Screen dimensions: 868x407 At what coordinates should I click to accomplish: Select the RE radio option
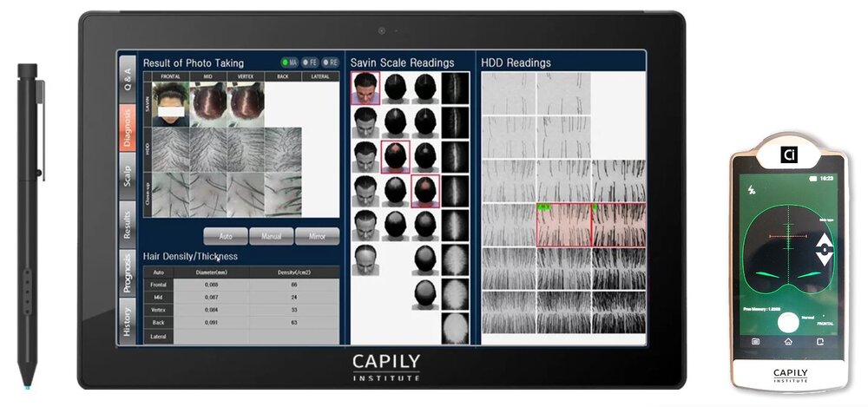(x=331, y=62)
